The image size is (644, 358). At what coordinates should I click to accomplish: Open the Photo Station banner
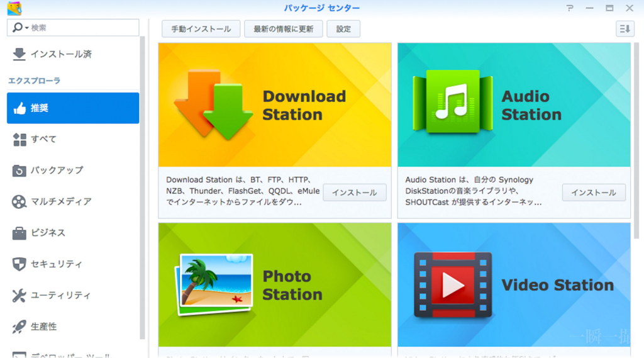pos(275,285)
